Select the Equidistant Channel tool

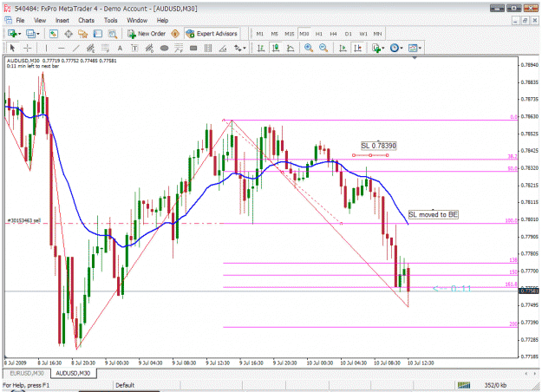(x=90, y=48)
